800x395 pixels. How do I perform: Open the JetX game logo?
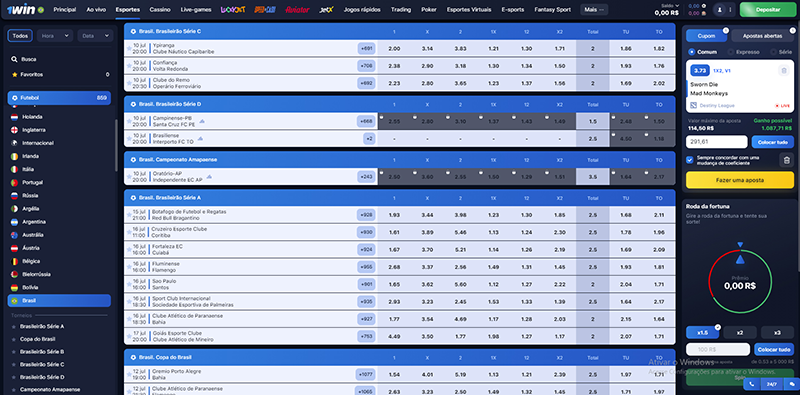(x=326, y=10)
